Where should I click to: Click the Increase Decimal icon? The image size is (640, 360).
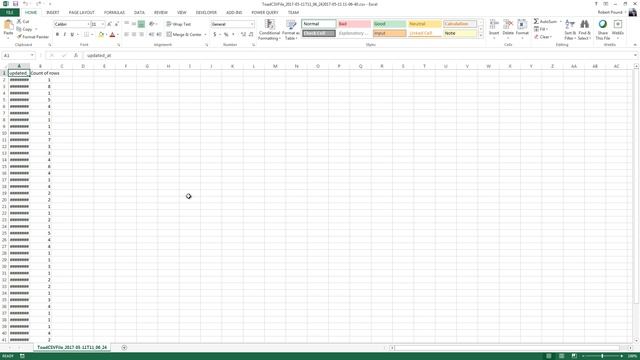click(x=243, y=35)
